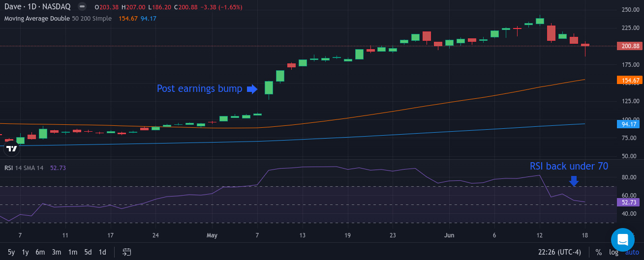Select the 5d time range

(88, 252)
